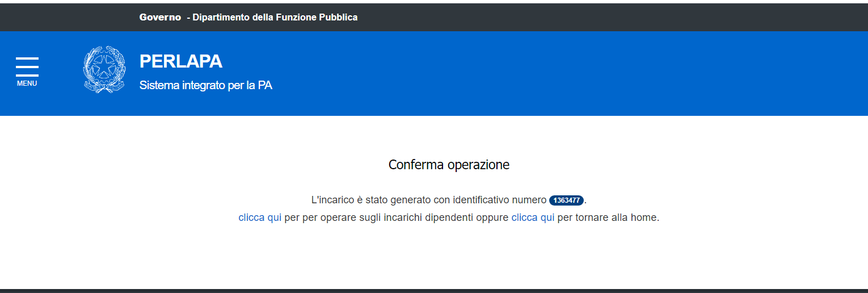Viewport: 868px width, 293px height.
Task: Follow 'clicca qui' link for incarichi dipendenti
Action: click(x=260, y=217)
